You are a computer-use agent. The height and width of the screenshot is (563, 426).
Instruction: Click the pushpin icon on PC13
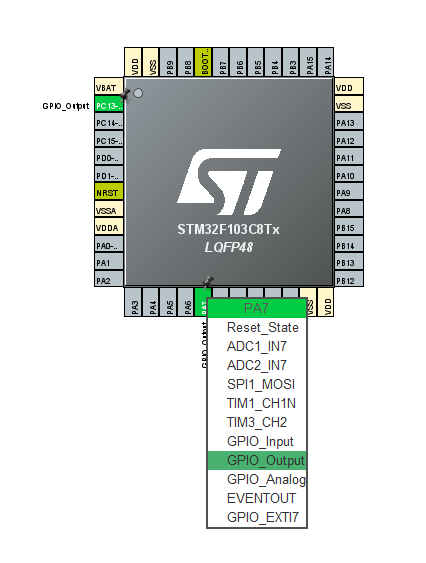tap(125, 95)
